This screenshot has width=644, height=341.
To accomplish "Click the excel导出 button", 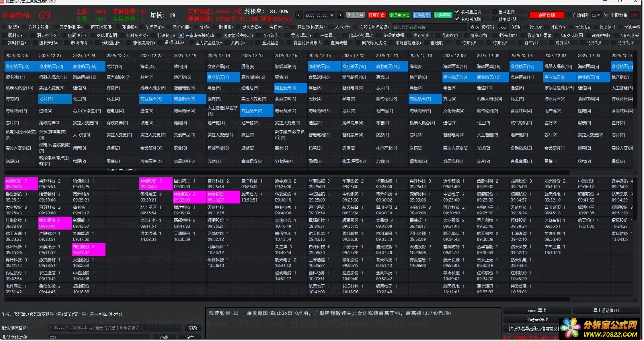I will pos(537,311).
